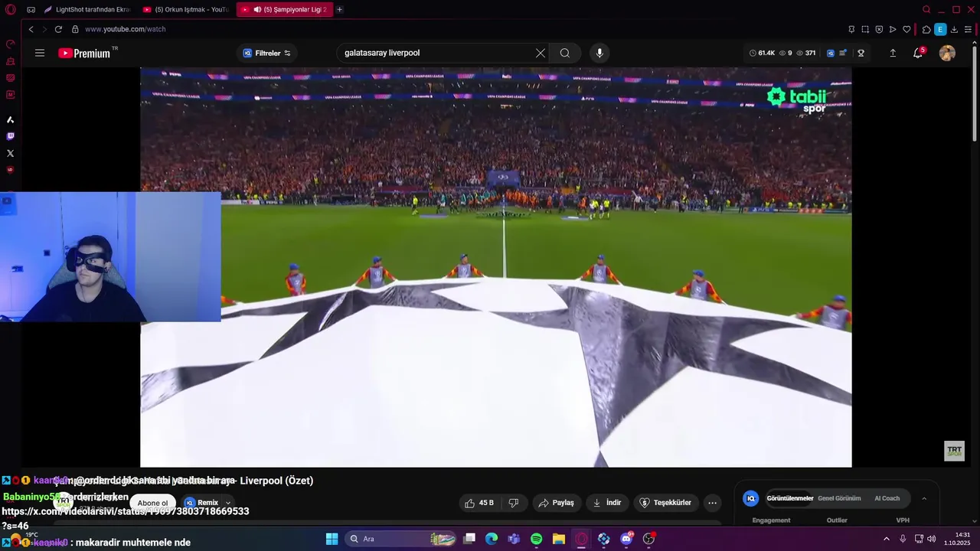
Task: Like the video showing 45 B
Action: [x=479, y=503]
